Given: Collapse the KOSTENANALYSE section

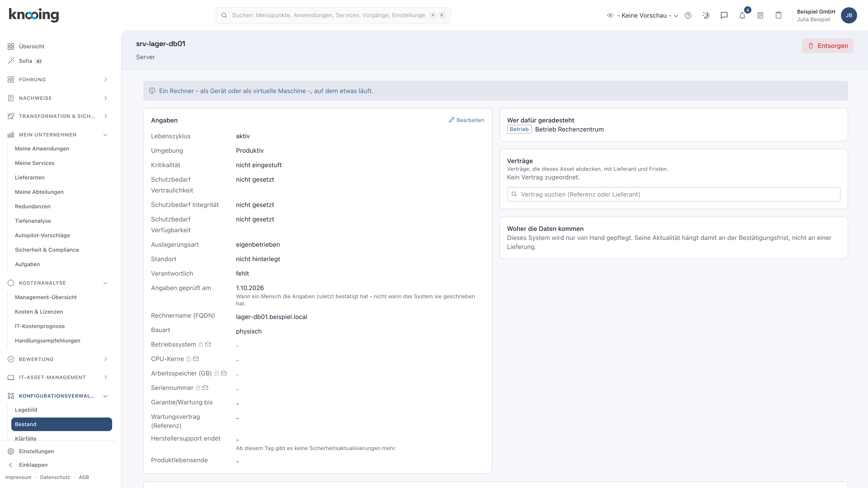Looking at the screenshot, I should pos(58,283).
